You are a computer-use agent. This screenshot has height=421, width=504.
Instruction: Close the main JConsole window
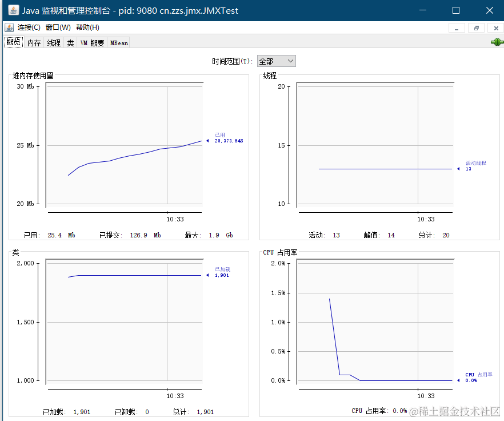click(x=489, y=10)
